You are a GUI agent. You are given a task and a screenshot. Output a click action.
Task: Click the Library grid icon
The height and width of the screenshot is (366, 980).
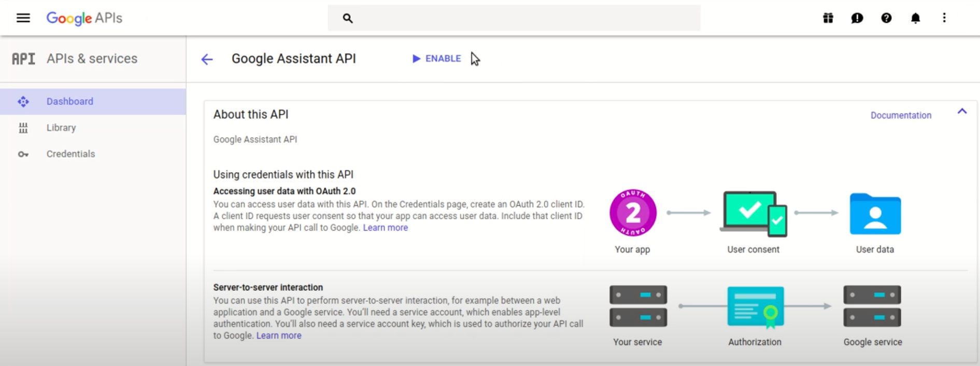[x=23, y=128]
